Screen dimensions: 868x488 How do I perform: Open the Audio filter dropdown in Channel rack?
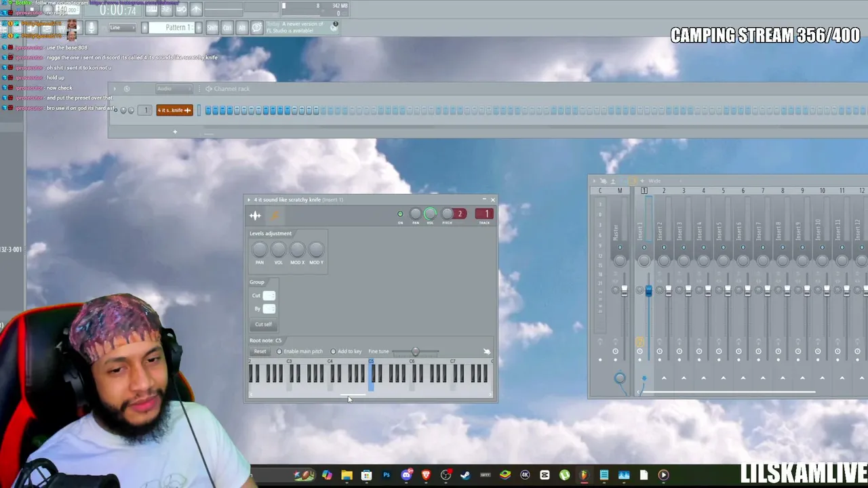coord(174,89)
